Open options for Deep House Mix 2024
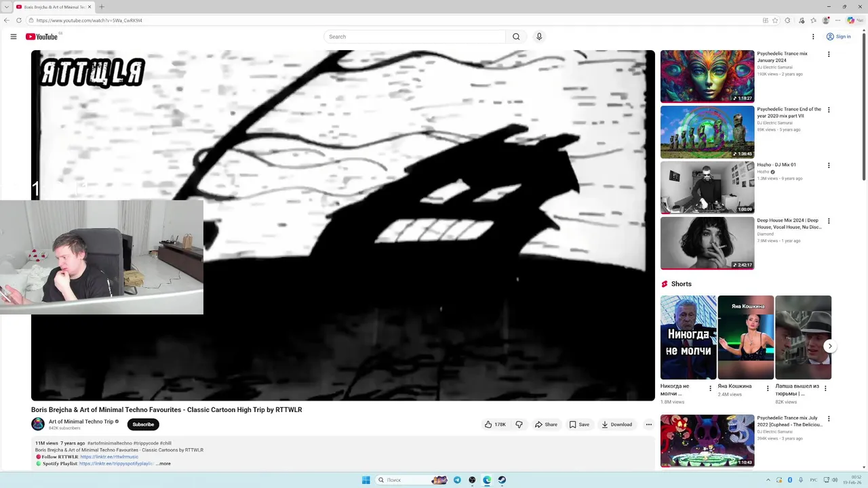 coord(828,221)
